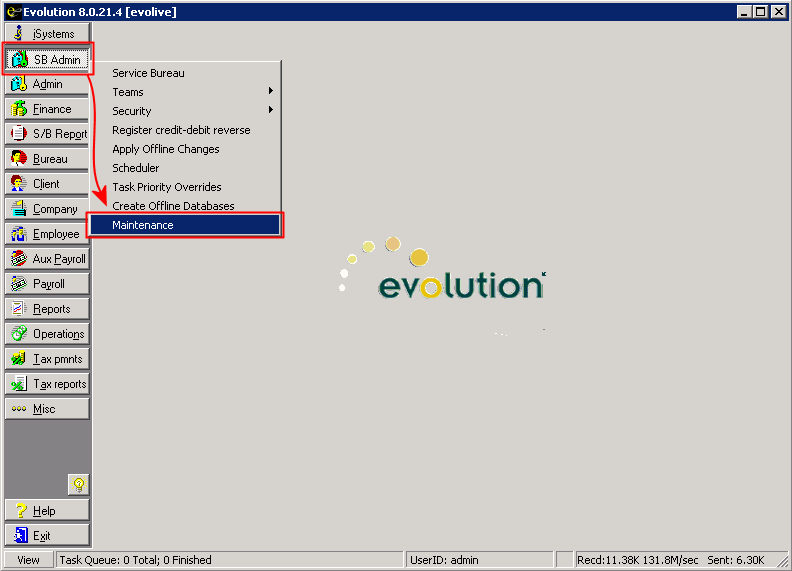The width and height of the screenshot is (792, 571).
Task: Click the Operations gears icon
Action: click(18, 334)
